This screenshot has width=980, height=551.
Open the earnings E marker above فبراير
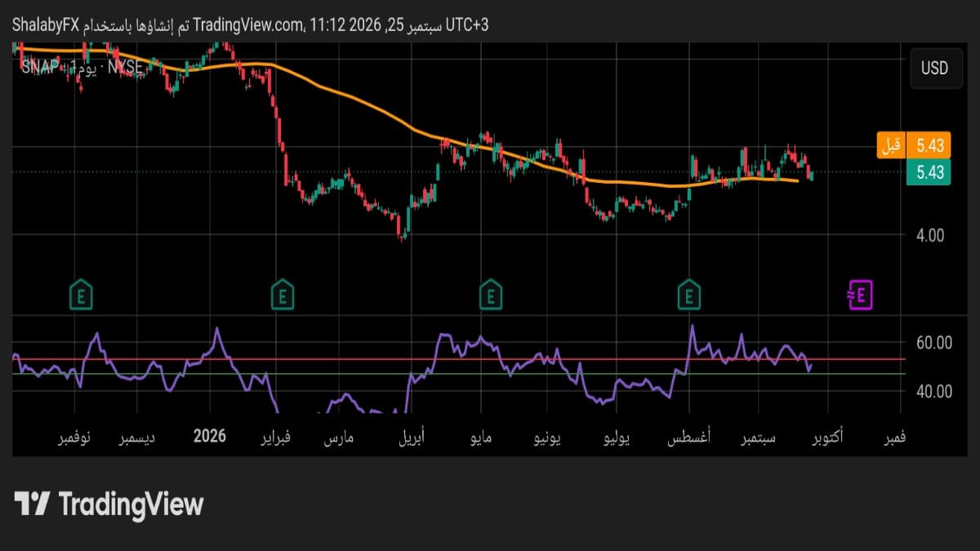coord(282,294)
